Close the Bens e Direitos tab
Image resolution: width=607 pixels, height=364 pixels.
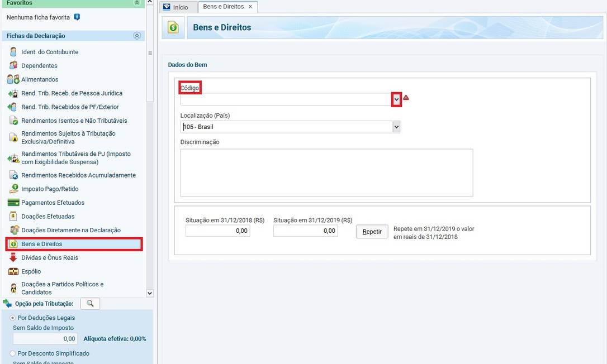[x=250, y=7]
